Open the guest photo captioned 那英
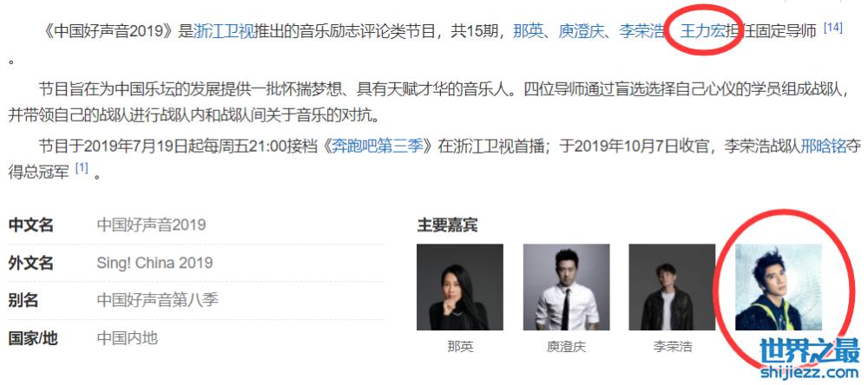 pyautogui.click(x=460, y=287)
